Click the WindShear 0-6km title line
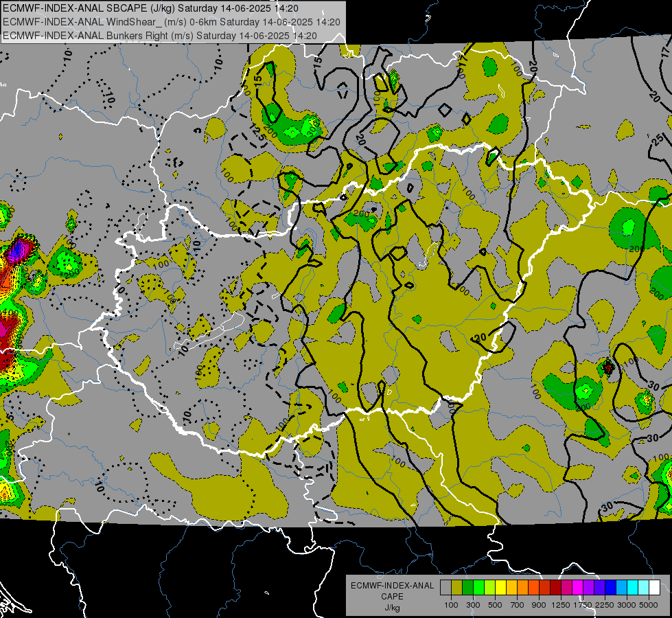 click(172, 22)
